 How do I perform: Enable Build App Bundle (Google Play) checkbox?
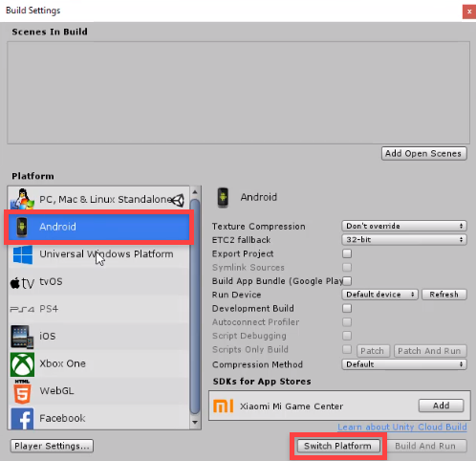[x=347, y=281]
